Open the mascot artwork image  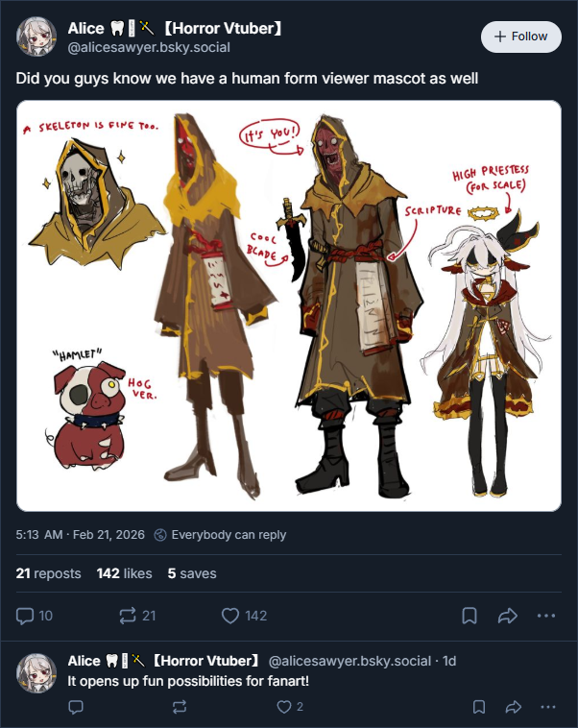coord(289,306)
